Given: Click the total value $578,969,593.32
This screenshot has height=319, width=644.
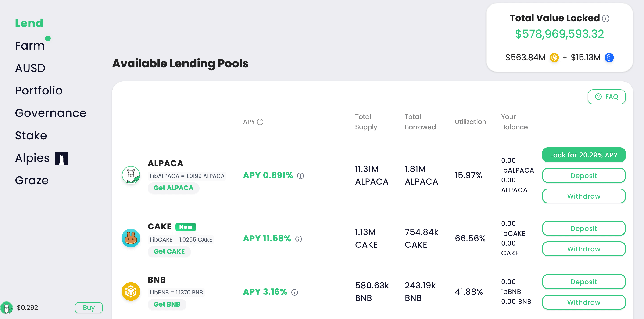Looking at the screenshot, I should point(559,34).
